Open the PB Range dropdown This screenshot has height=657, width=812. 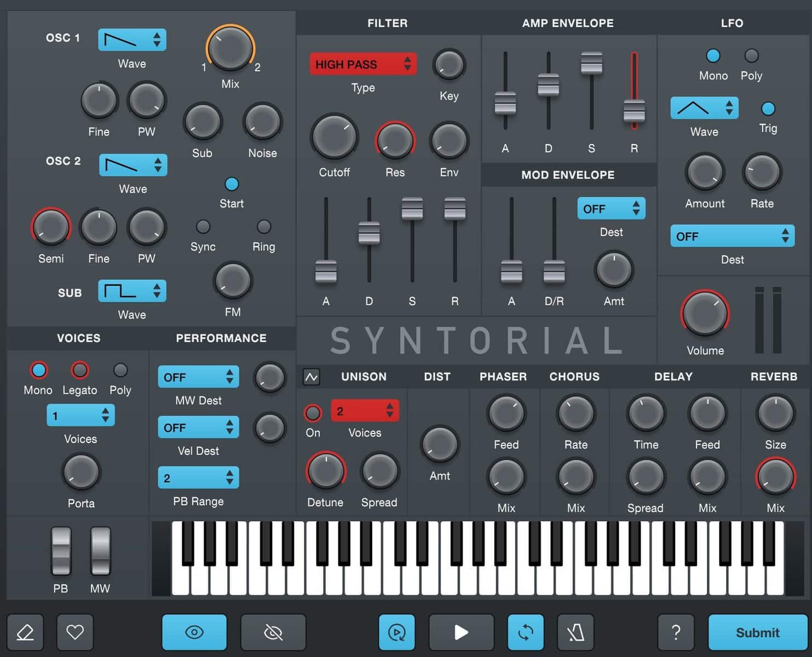(x=198, y=477)
